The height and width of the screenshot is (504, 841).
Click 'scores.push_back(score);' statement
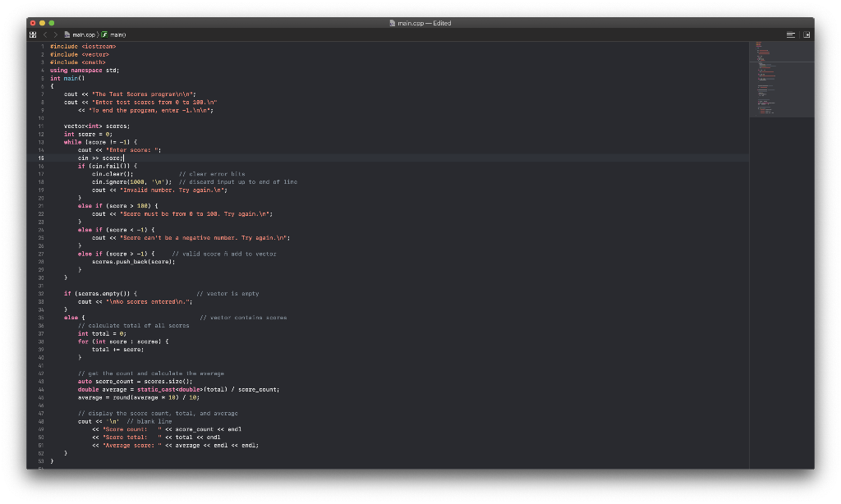coord(134,262)
